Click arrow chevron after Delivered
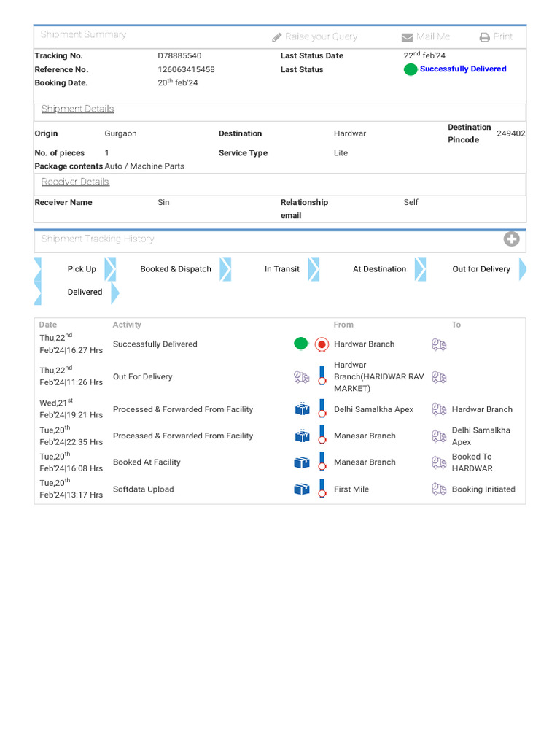560x747 pixels. [x=114, y=293]
